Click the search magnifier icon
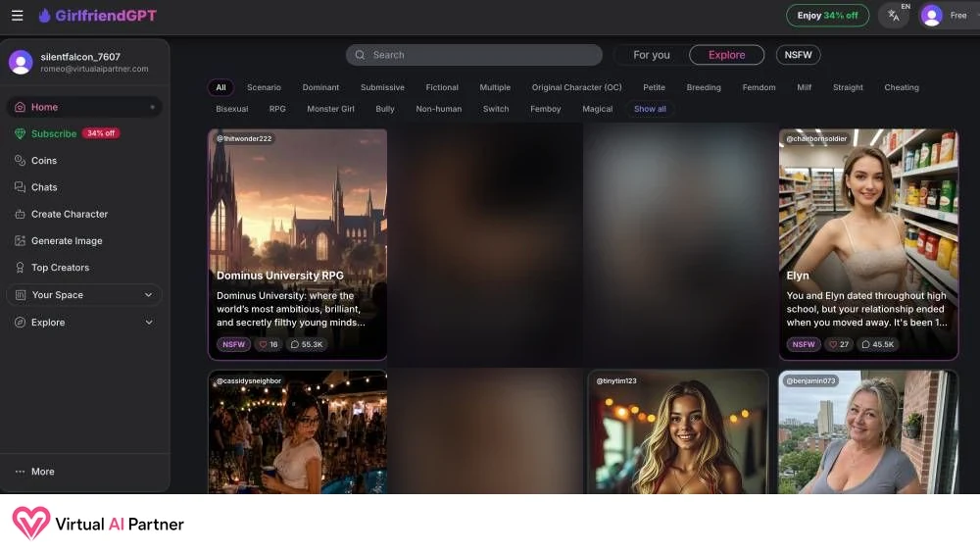Image resolution: width=980 pixels, height=554 pixels. [x=360, y=55]
